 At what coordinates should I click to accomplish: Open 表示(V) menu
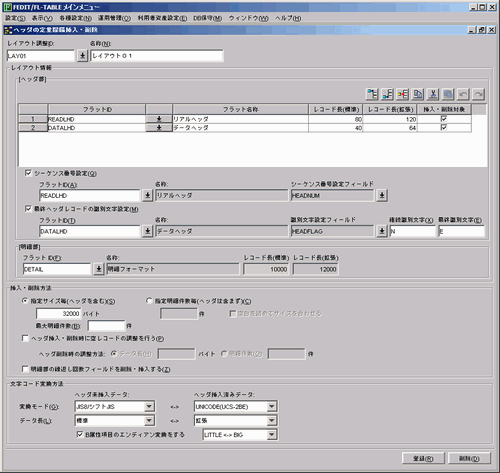(42, 18)
